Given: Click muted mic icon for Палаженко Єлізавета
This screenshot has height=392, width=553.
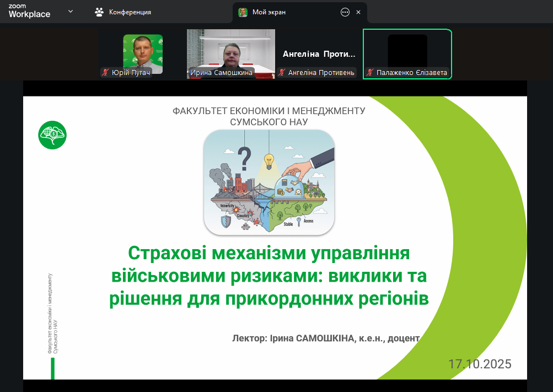Looking at the screenshot, I should coord(370,72).
